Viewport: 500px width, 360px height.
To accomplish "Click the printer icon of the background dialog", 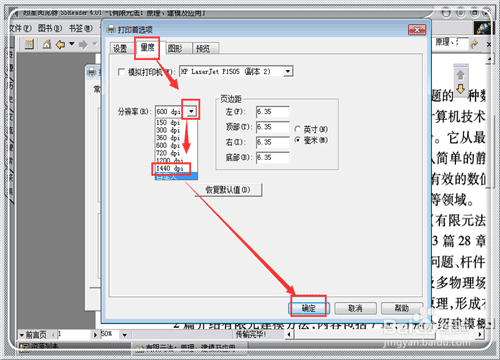I will click(91, 72).
